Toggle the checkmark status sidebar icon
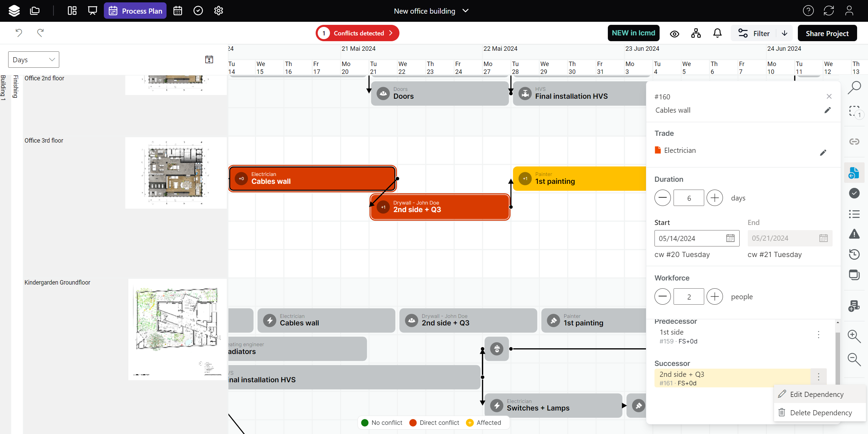Screen dimensions: 868x434 [854, 193]
